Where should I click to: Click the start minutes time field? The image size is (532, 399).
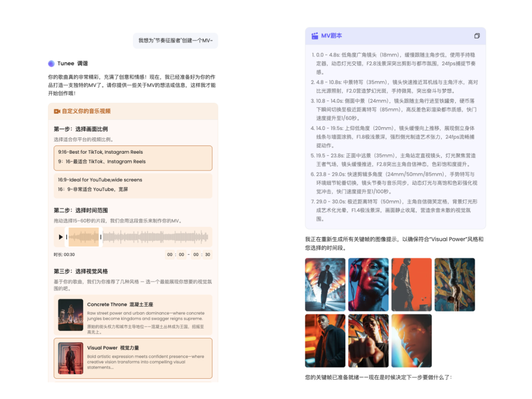[169, 255]
